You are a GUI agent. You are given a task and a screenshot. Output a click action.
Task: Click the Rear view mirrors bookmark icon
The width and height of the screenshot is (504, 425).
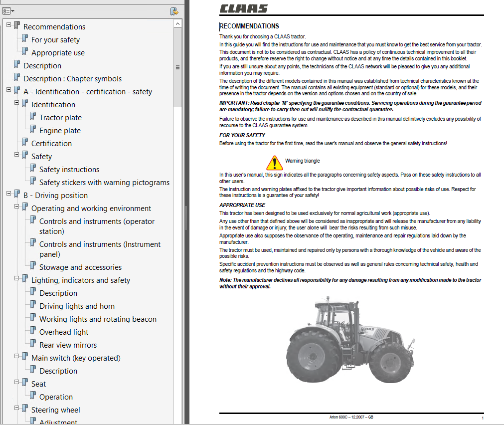point(33,343)
